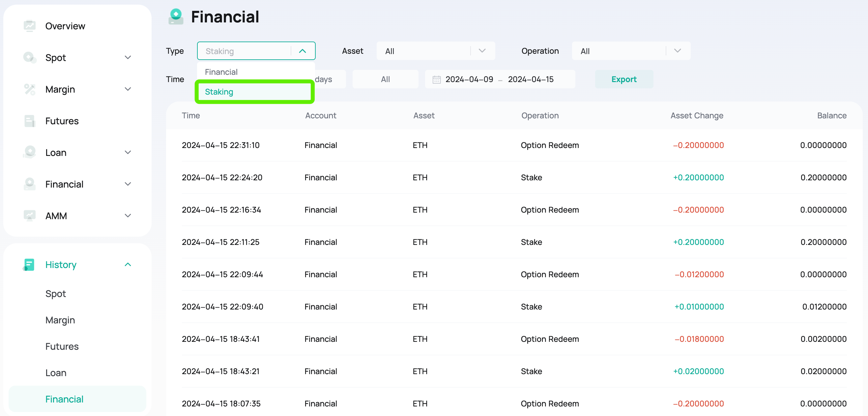Click the end date 2024-04-15 field
The width and height of the screenshot is (868, 416).
pyautogui.click(x=531, y=79)
